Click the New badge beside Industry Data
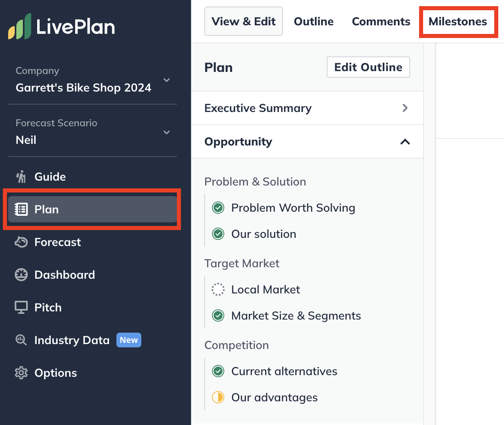The width and height of the screenshot is (504, 425). [129, 340]
